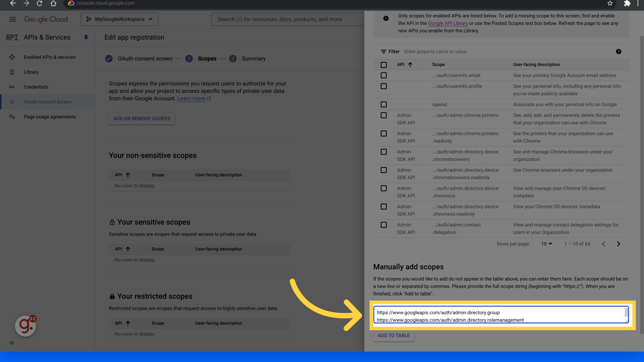Viewport: 644px width, 362px height.
Task: Check the admin.chrome.printers scope checkbox
Action: pos(384,115)
